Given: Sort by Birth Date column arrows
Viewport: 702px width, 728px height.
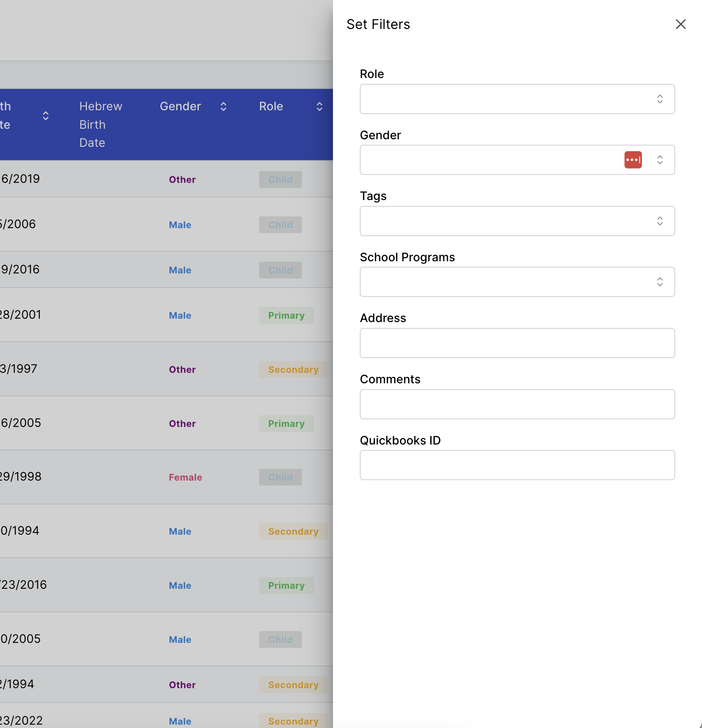Looking at the screenshot, I should [x=46, y=116].
